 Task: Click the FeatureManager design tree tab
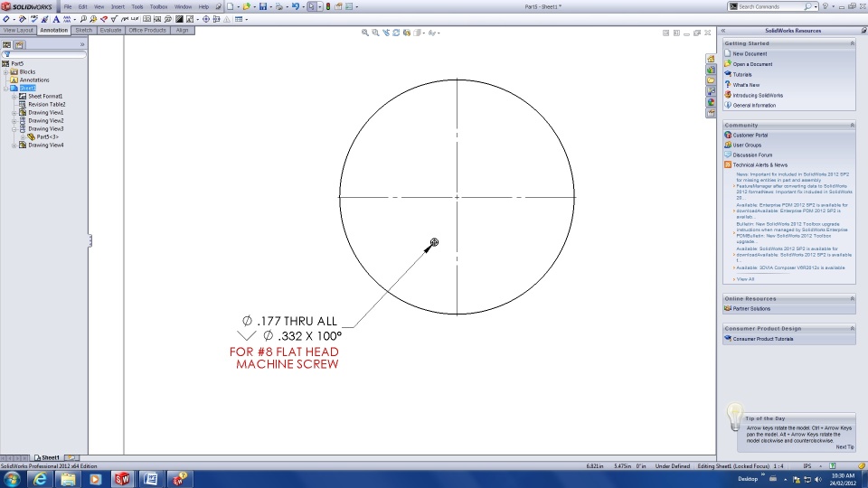[6, 44]
